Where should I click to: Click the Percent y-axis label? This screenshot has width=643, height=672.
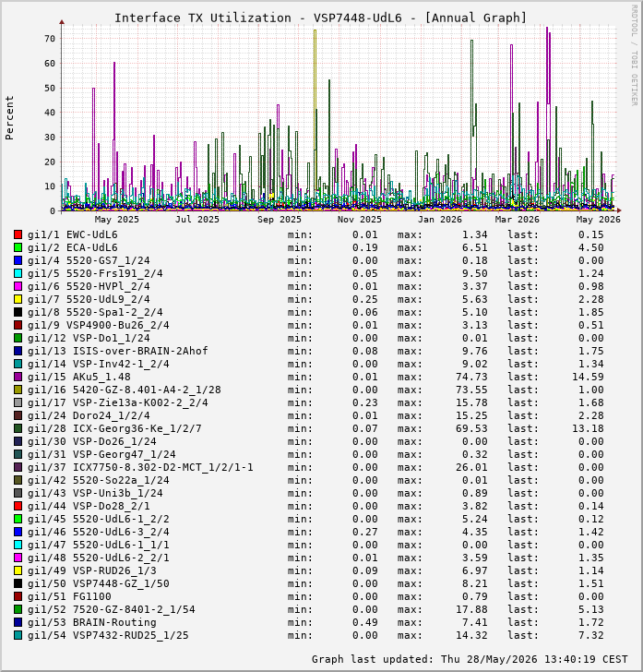[9, 118]
